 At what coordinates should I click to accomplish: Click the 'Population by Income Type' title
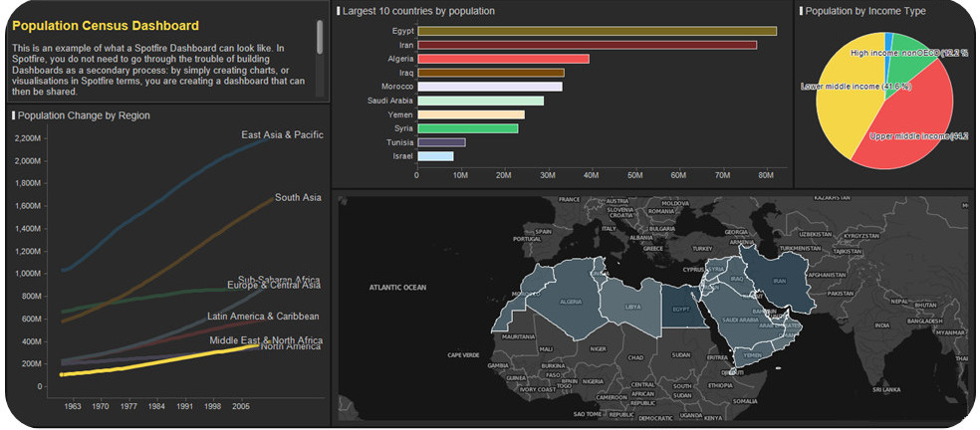[864, 11]
